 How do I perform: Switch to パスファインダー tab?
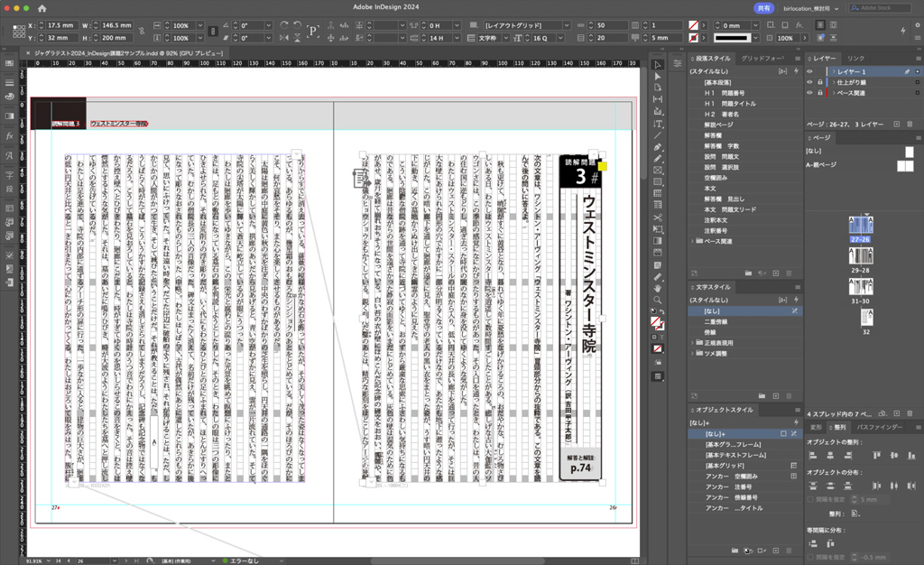coord(879,427)
